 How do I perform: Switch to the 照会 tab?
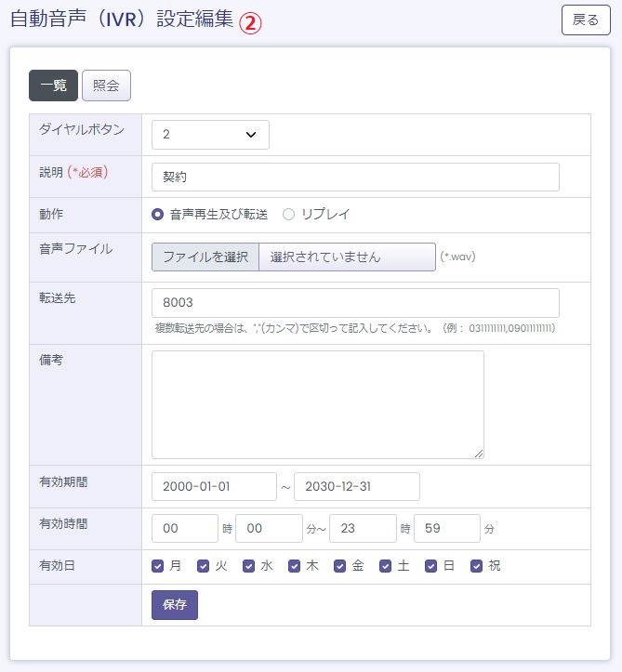(106, 86)
